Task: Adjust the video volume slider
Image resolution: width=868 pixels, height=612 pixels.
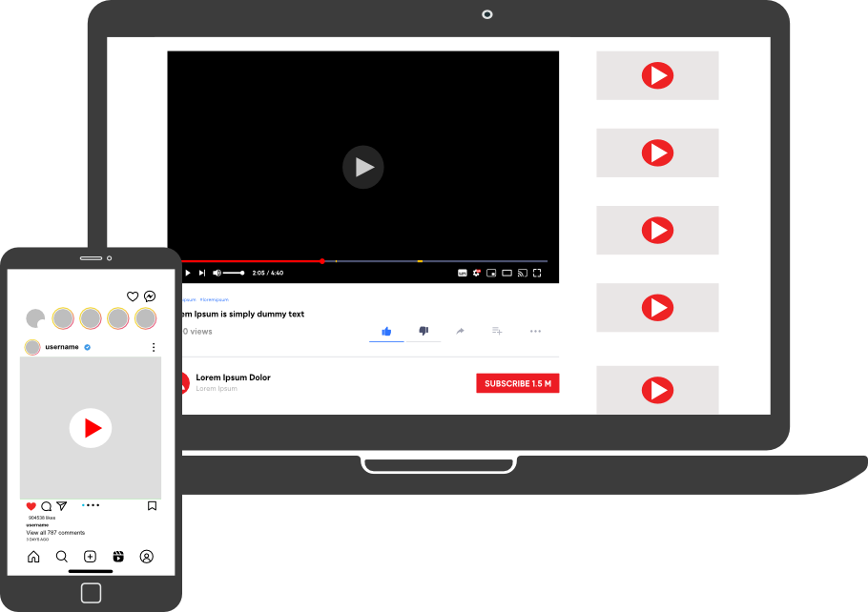Action: coord(234,273)
